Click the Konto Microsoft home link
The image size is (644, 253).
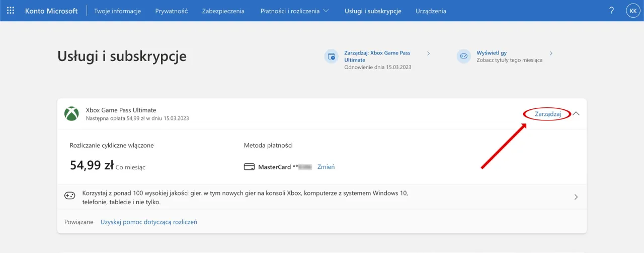(51, 11)
